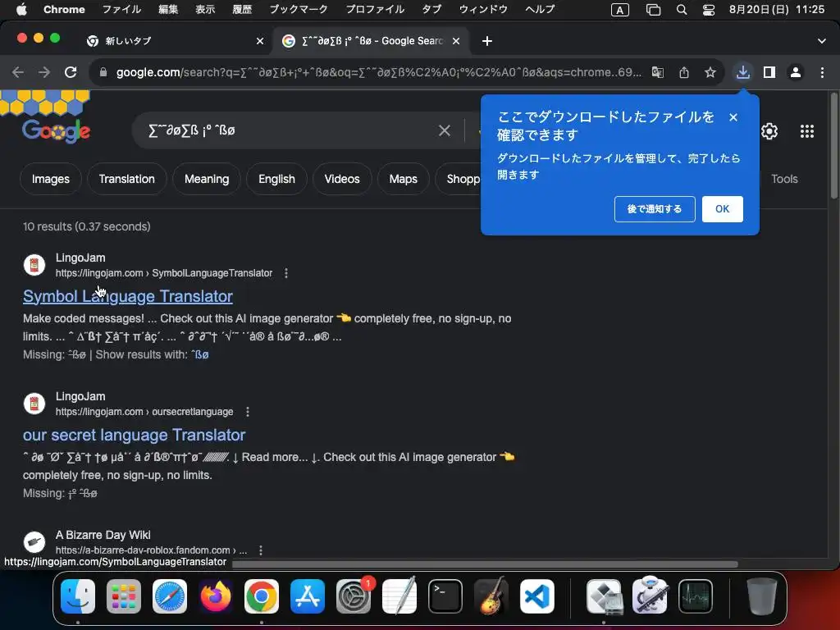This screenshot has height=630, width=840.
Task: Filter results by Shopping
Action: click(459, 179)
